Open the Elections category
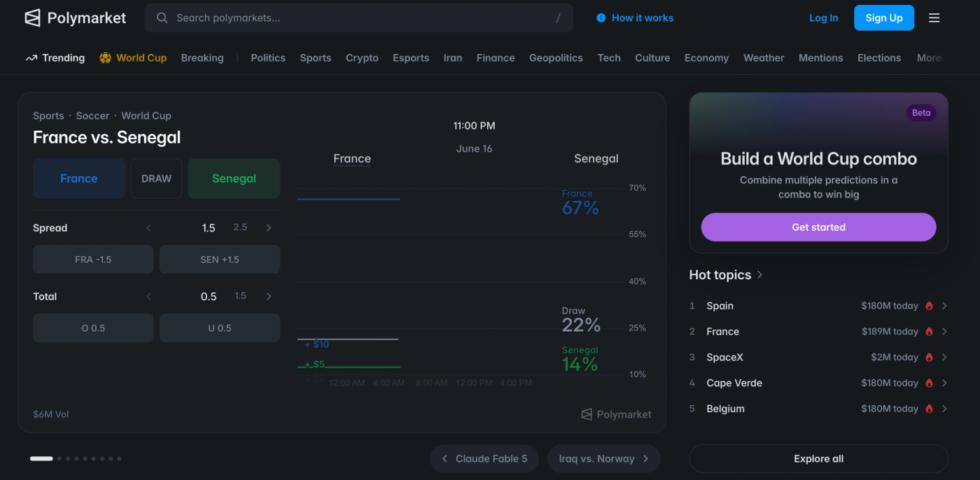Viewport: 980px width, 480px height. pos(879,58)
